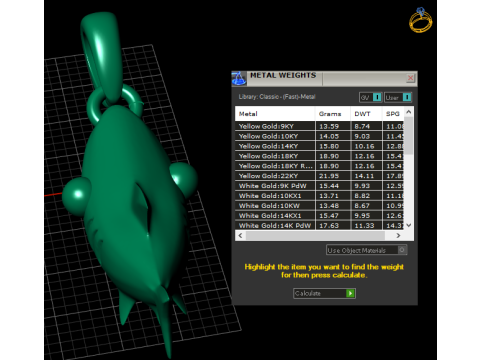Click the 14.05 grams value

coord(329,136)
